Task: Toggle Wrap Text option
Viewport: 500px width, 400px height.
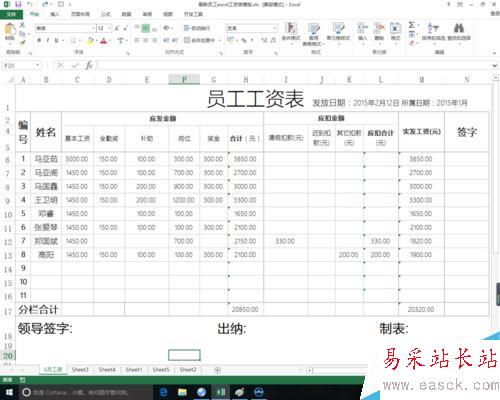Action: [x=197, y=28]
